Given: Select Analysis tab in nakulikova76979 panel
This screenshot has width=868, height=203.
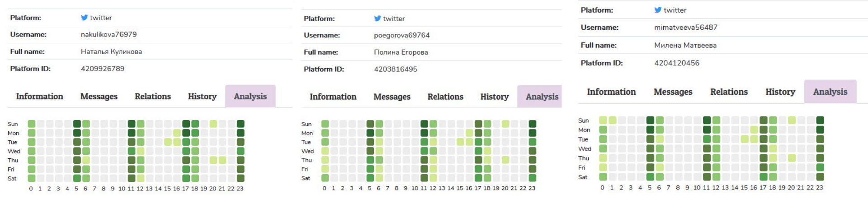Looking at the screenshot, I should 250,97.
